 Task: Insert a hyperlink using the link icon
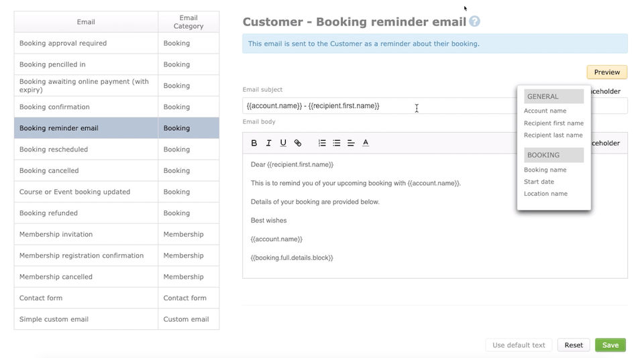pos(298,143)
